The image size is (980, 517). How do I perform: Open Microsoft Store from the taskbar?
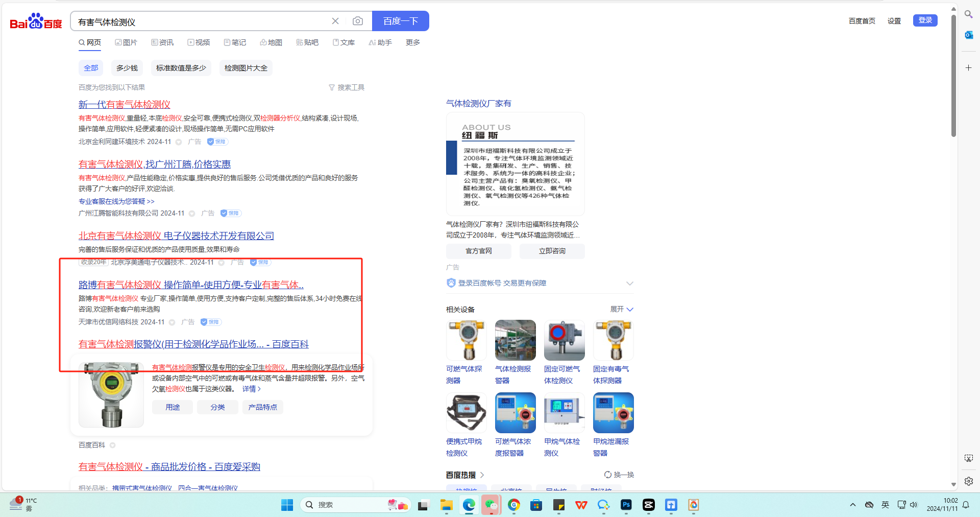coord(536,505)
